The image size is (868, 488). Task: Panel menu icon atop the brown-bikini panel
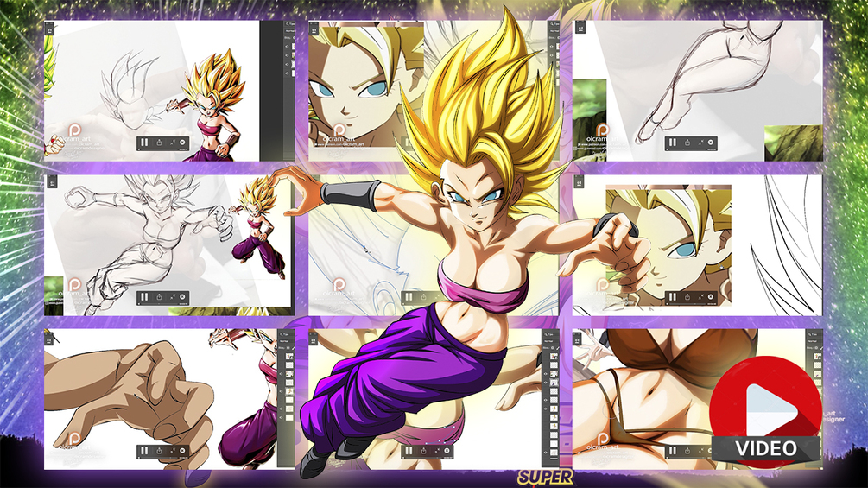click(577, 339)
